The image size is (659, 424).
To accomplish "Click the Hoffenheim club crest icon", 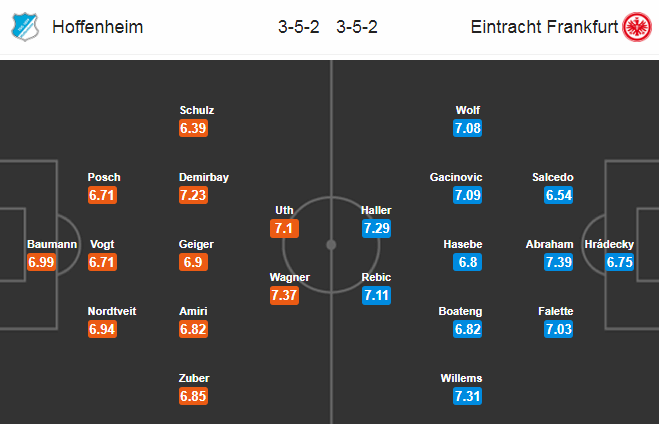I will point(25,27).
